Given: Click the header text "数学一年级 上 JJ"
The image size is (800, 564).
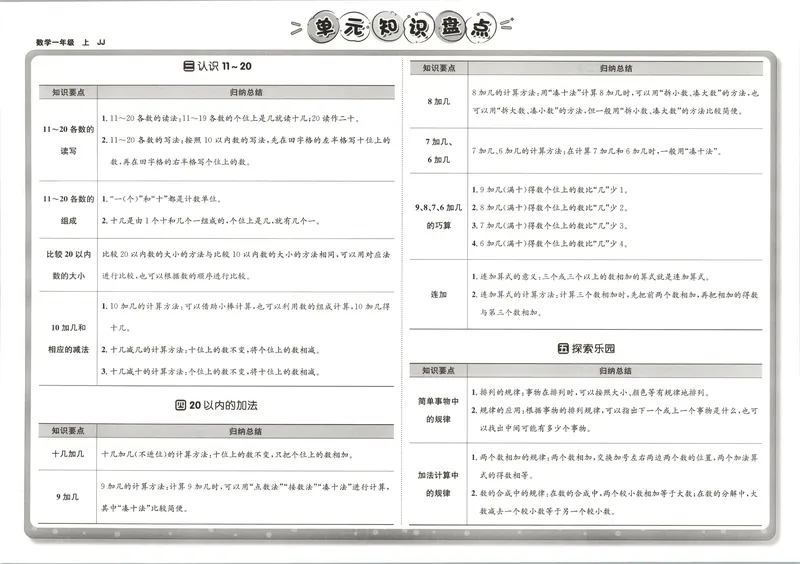Looking at the screenshot, I should tap(70, 42).
